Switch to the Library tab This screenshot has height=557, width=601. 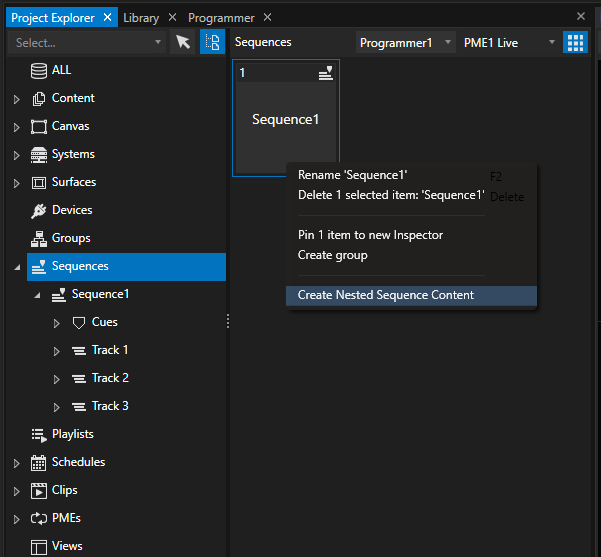click(x=141, y=18)
